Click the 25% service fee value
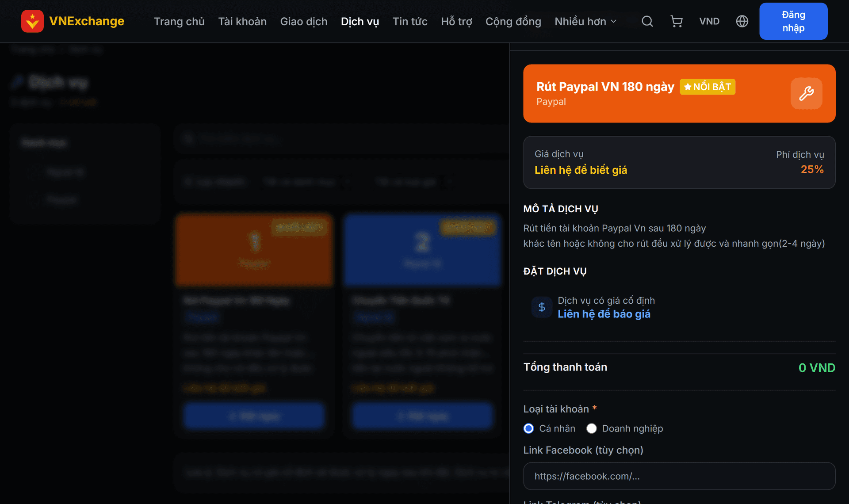 click(x=812, y=169)
